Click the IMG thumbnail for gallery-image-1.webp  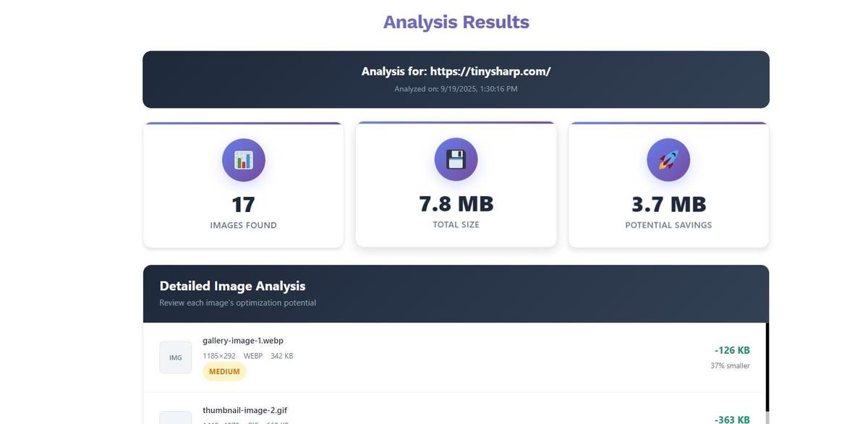pyautogui.click(x=174, y=356)
